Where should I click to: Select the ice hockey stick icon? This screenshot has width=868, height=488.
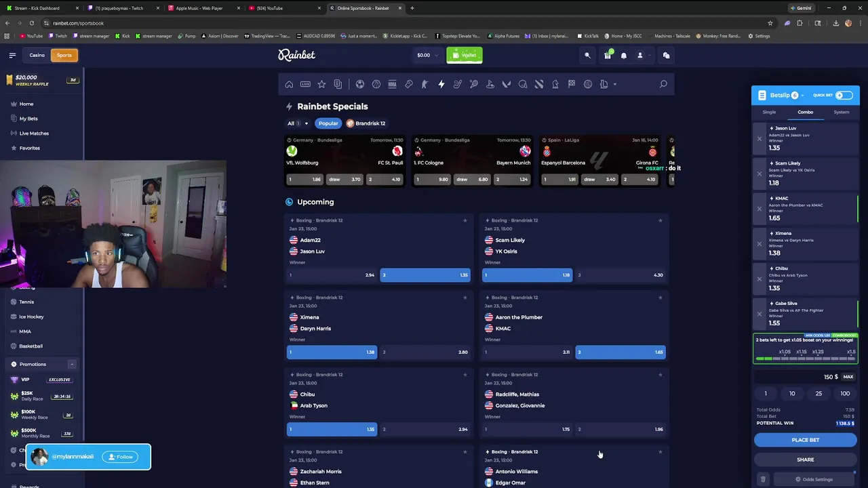coord(458,84)
